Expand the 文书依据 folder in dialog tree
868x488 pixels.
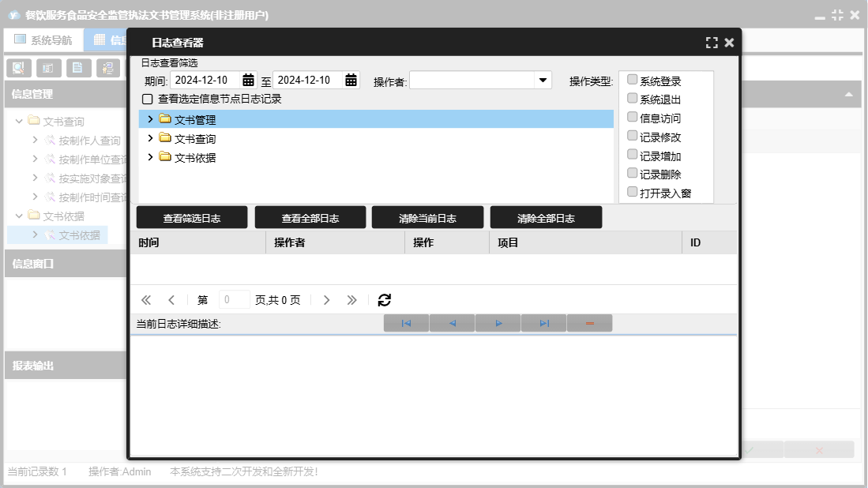pyautogui.click(x=150, y=157)
